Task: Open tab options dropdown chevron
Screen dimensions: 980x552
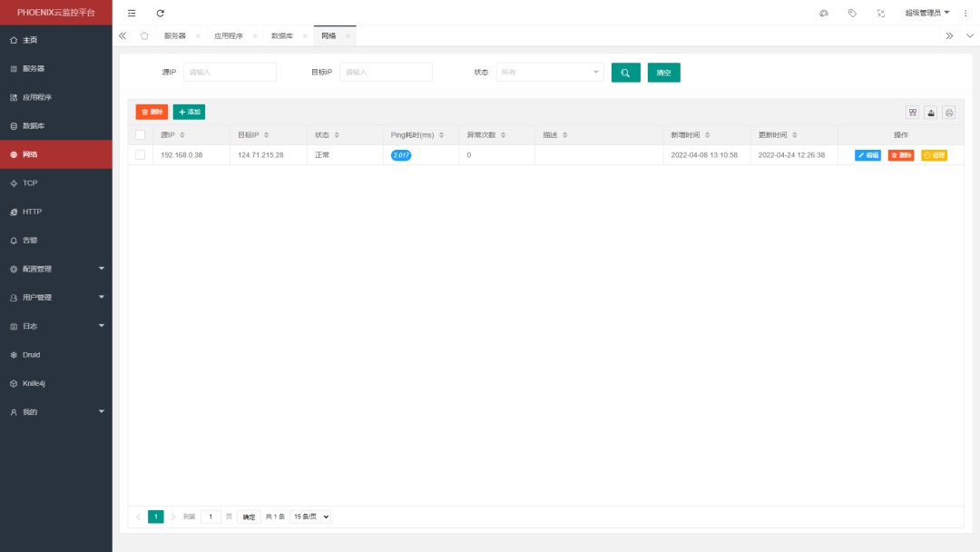Action: (x=969, y=35)
